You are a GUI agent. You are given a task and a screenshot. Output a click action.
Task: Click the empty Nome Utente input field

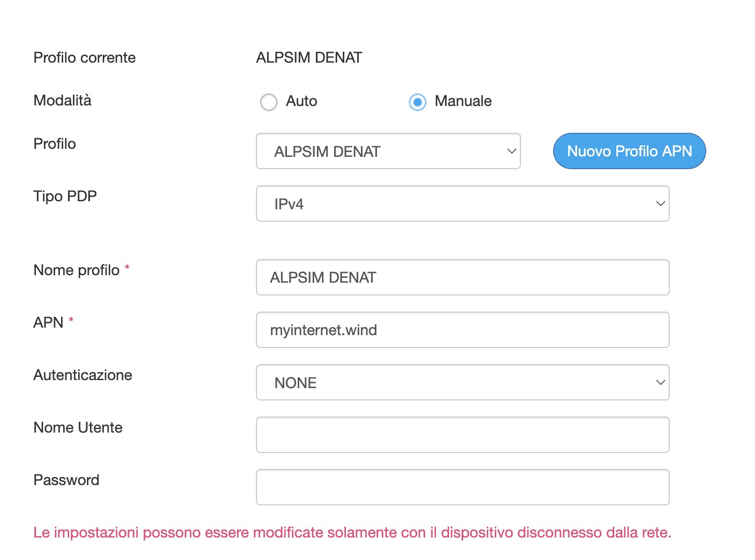click(463, 435)
